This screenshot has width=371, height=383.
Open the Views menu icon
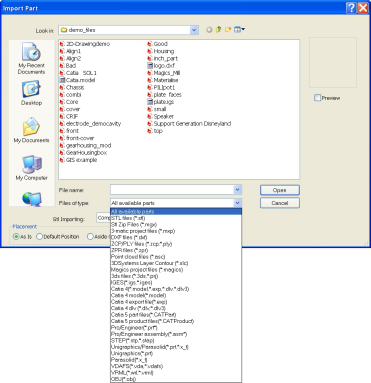[x=239, y=30]
